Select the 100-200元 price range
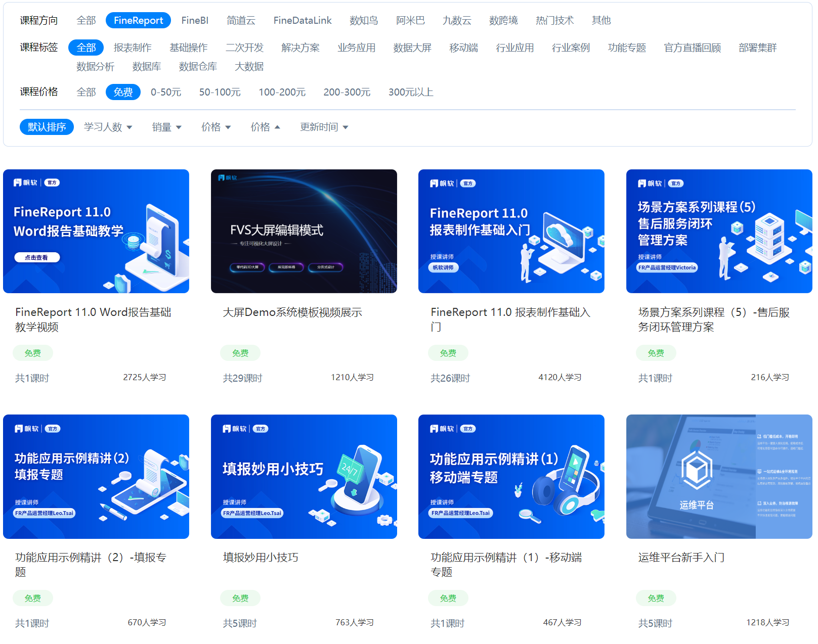 click(x=282, y=92)
